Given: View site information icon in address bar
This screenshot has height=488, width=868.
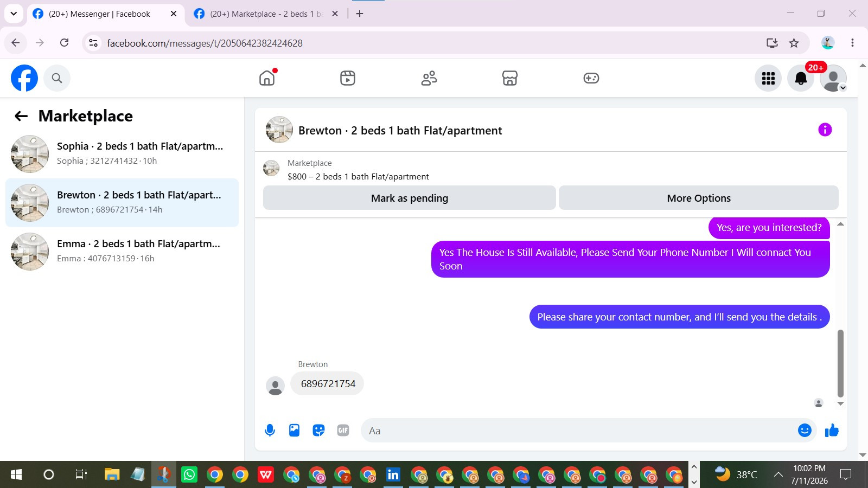Looking at the screenshot, I should tap(93, 43).
